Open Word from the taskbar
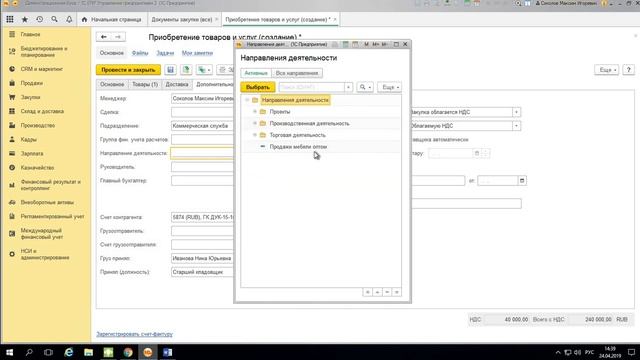640x360 pixels. click(167, 352)
